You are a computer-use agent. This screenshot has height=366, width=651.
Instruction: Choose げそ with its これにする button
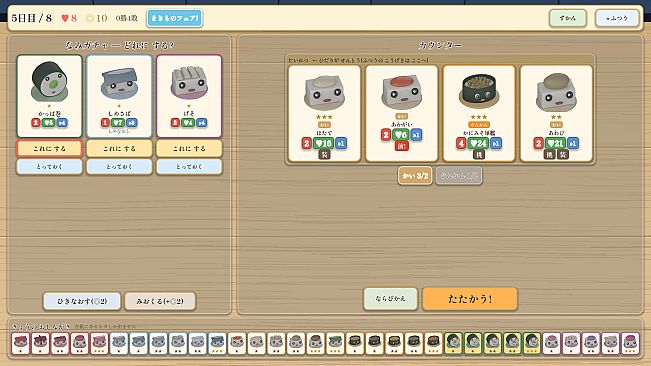tap(189, 149)
